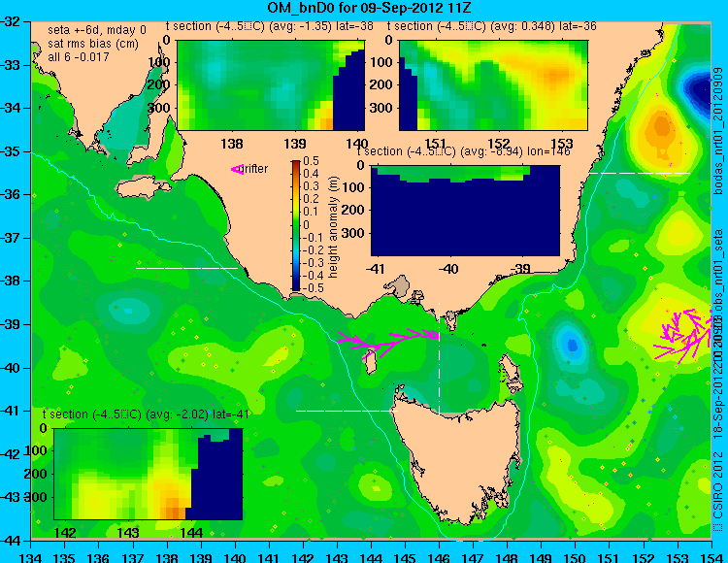This screenshot has height=563, width=728.
Task: Click the orange warm patch in lat=-41 inset
Action: point(173,508)
